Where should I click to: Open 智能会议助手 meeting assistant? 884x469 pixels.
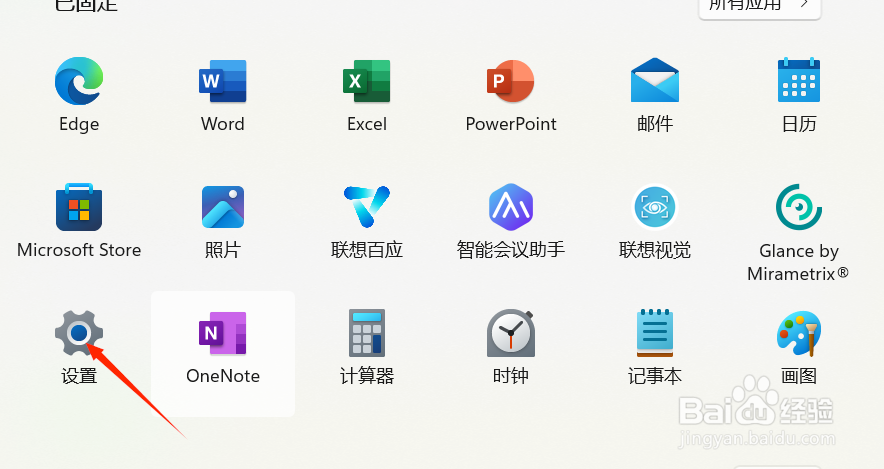pyautogui.click(x=511, y=207)
